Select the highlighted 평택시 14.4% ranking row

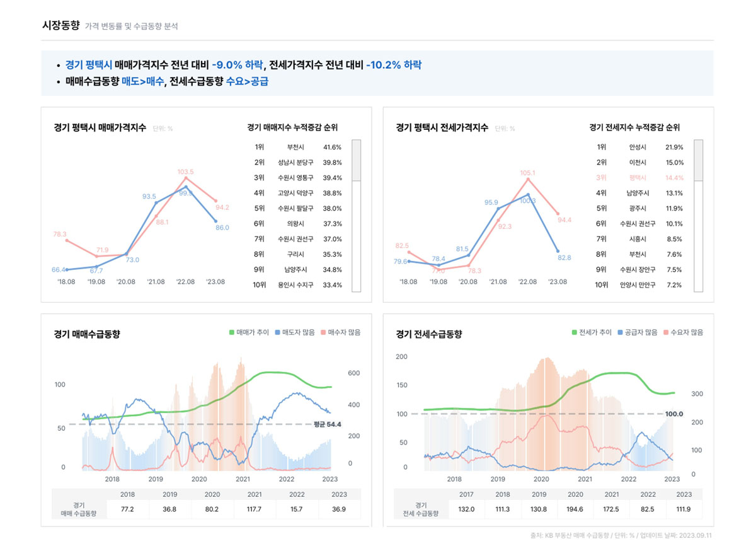point(640,178)
